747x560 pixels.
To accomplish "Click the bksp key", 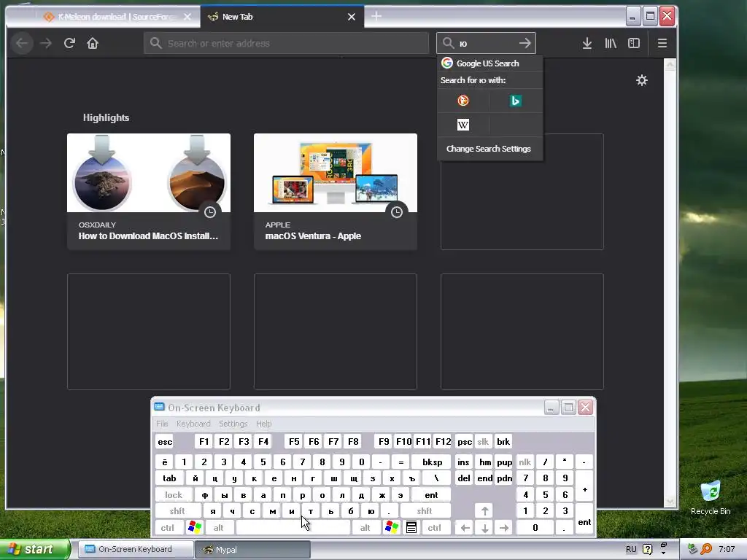I will tap(432, 462).
